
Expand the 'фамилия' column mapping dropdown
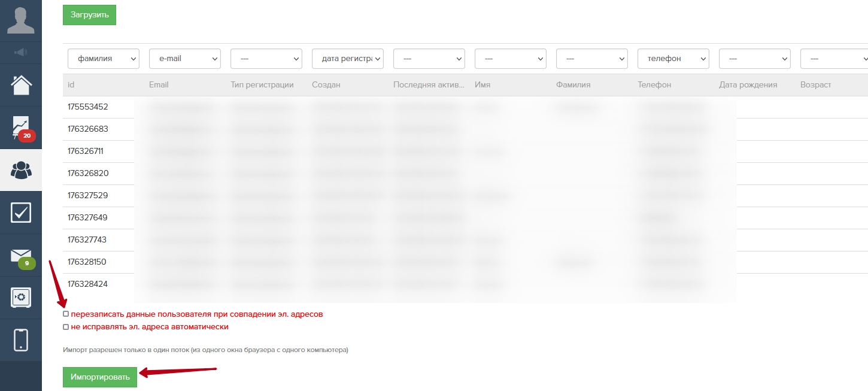pos(104,59)
